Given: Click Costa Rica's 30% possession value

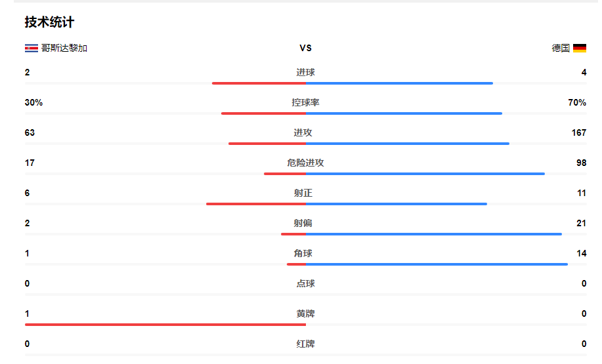Looking at the screenshot, I should (x=33, y=102).
